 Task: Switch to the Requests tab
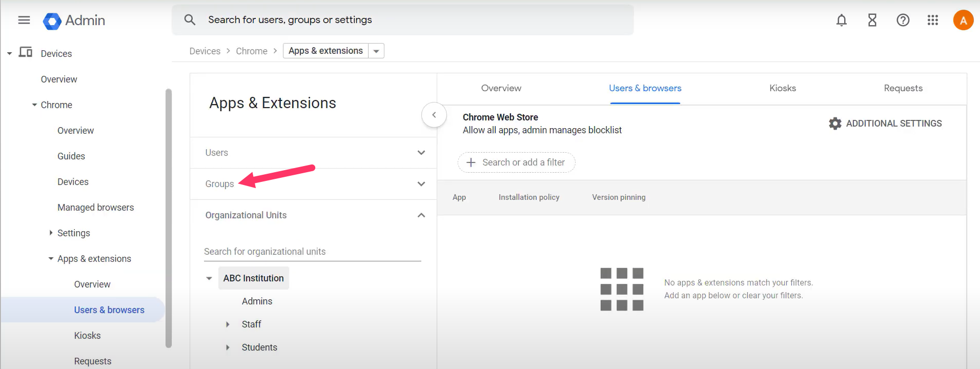(903, 88)
